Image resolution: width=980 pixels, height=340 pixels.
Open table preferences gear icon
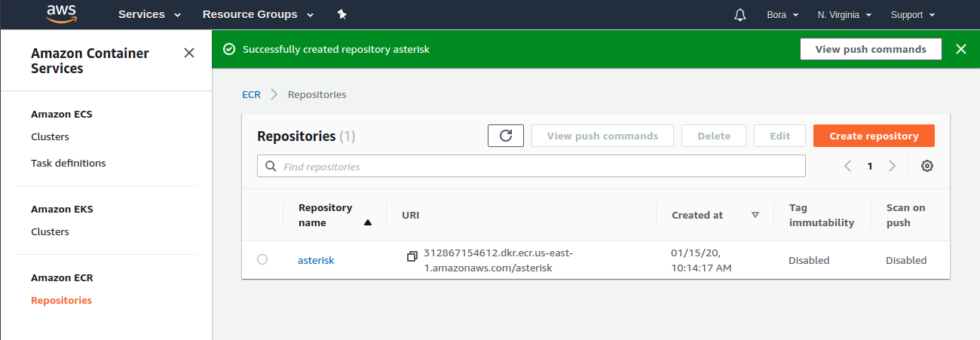(x=927, y=166)
